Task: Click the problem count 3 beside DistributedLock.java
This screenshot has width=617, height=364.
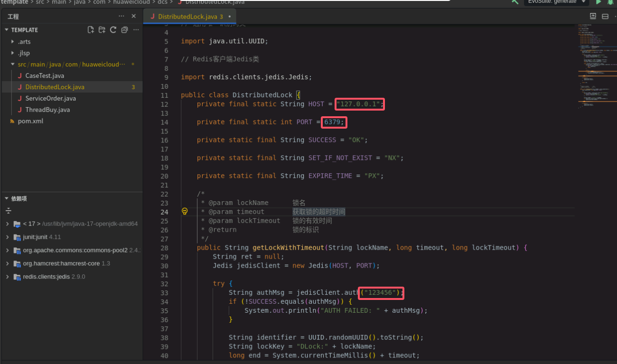Action: [x=133, y=87]
